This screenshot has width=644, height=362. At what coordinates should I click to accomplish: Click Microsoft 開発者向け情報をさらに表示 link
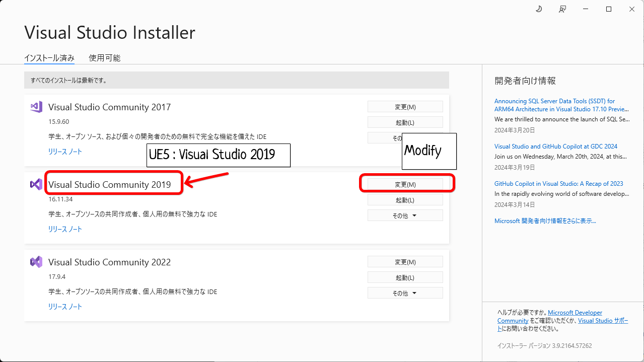pos(545,221)
